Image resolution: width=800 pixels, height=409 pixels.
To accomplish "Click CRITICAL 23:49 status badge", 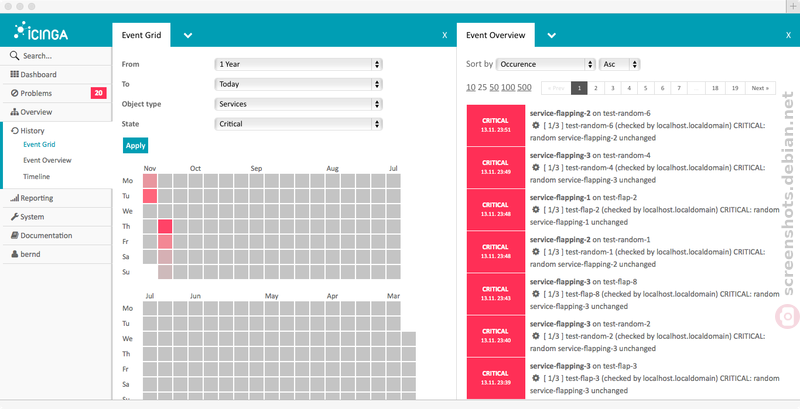I will (495, 167).
